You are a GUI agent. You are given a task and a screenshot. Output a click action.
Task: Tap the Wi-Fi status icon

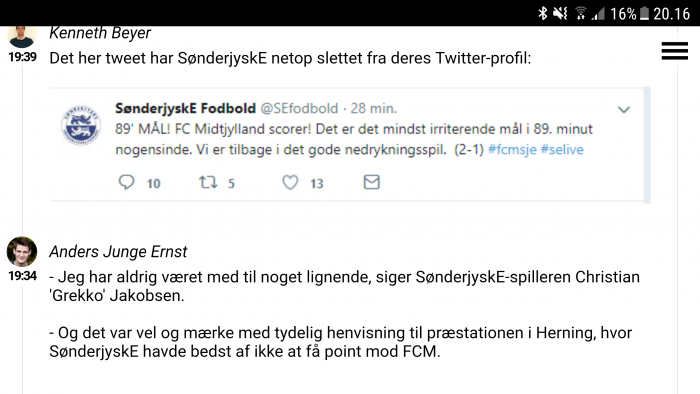580,13
